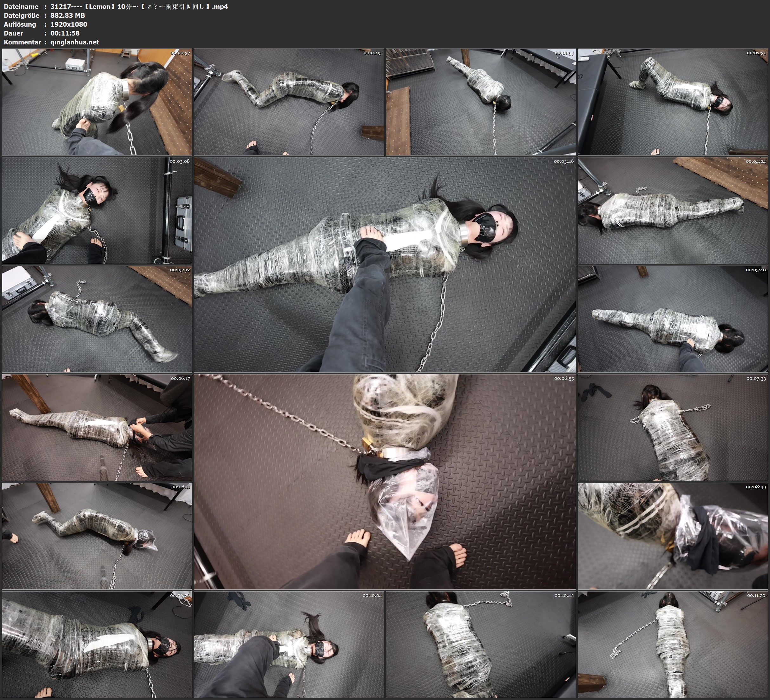
Task: Click the 00:04:24 thumbnail
Action: coord(673,210)
